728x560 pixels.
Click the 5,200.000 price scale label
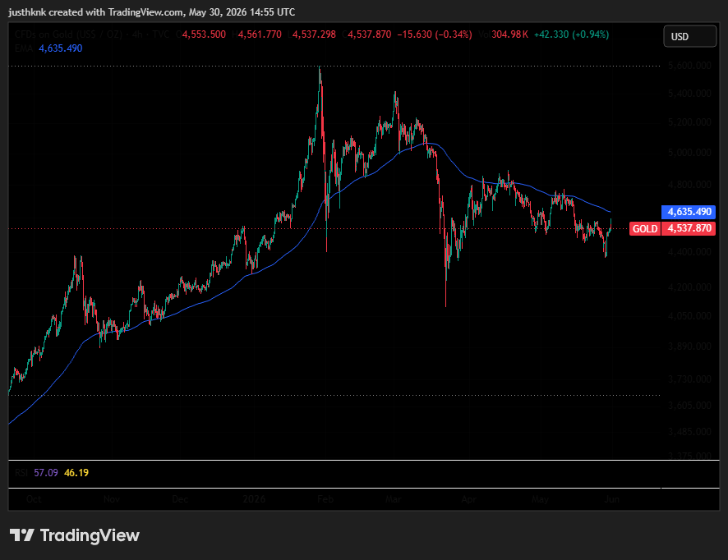(689, 122)
